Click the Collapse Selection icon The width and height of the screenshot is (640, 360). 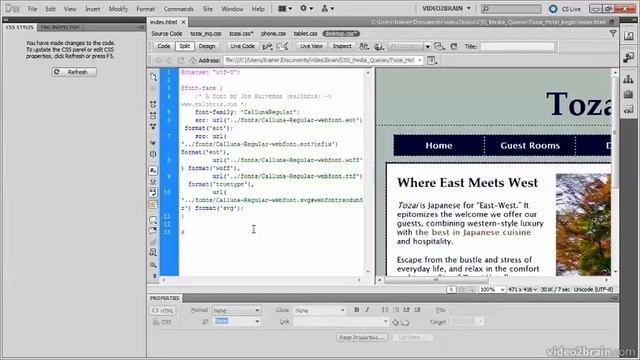click(153, 116)
